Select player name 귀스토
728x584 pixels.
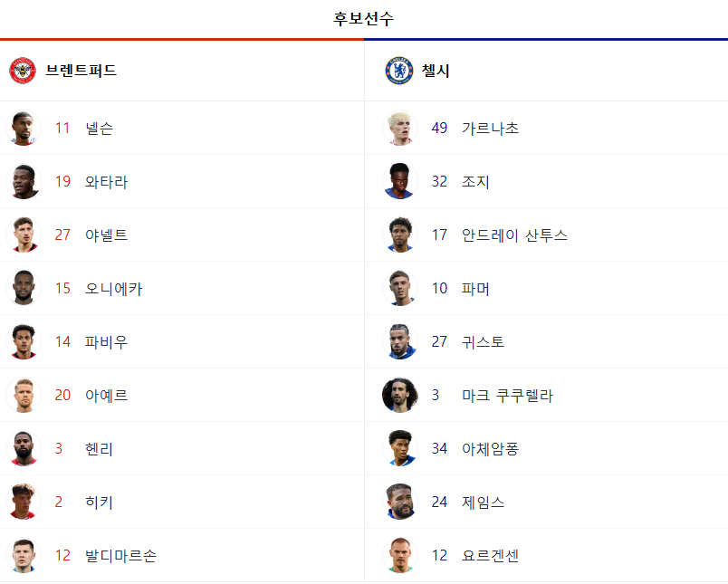(483, 341)
